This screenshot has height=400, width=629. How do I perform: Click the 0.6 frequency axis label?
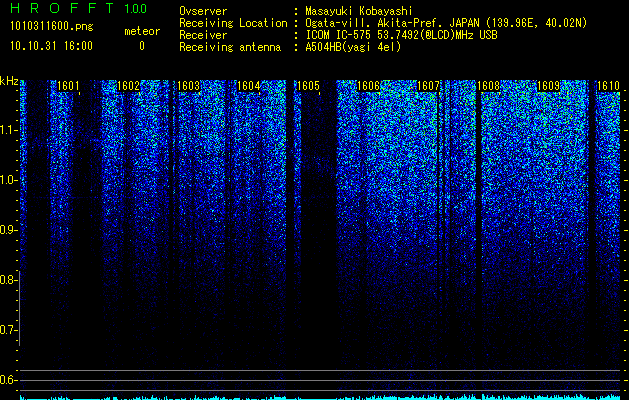click(x=8, y=380)
